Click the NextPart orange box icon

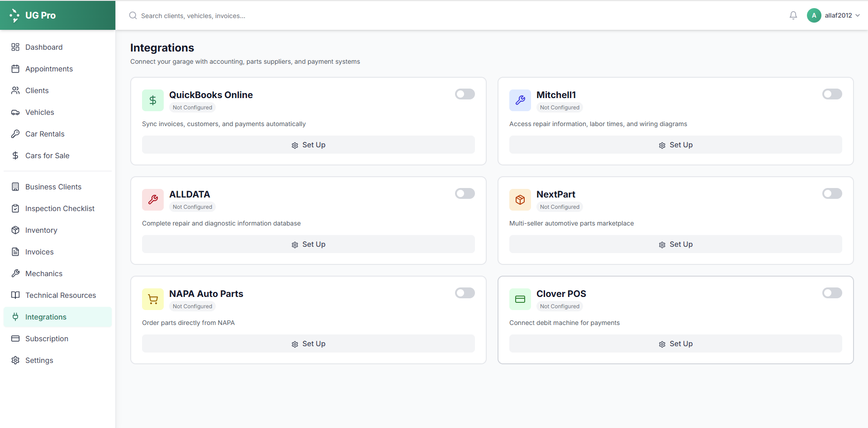(x=520, y=200)
